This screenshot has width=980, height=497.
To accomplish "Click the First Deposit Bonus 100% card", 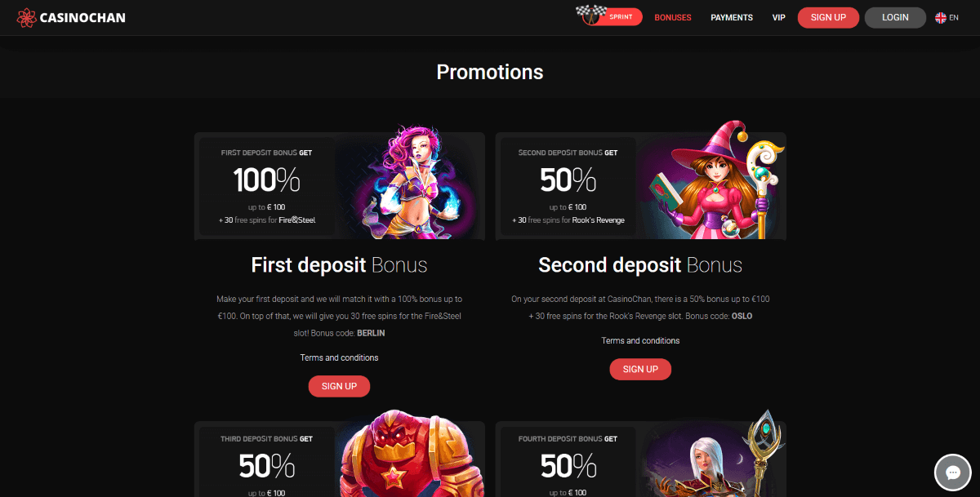I will (x=266, y=186).
